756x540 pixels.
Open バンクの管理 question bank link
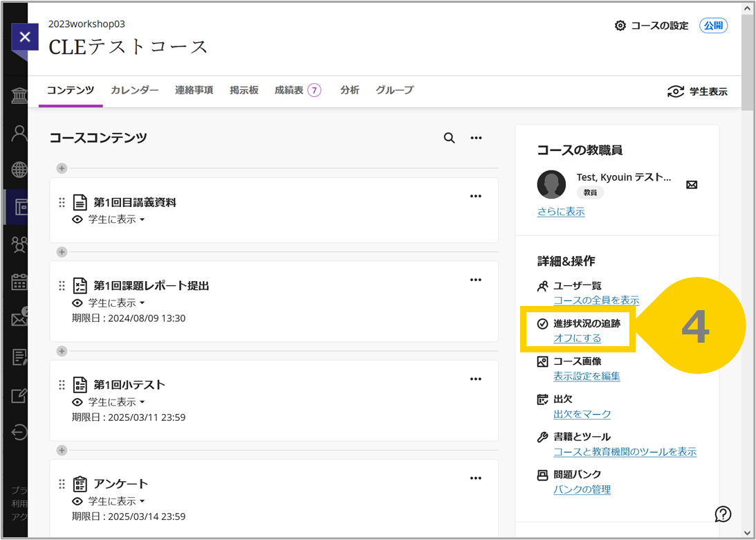tap(582, 489)
